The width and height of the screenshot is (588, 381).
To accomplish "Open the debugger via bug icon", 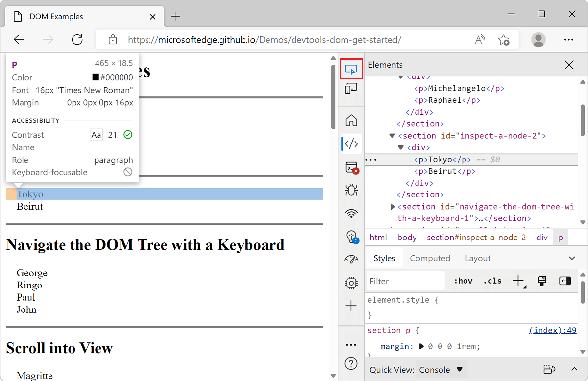I will (351, 190).
